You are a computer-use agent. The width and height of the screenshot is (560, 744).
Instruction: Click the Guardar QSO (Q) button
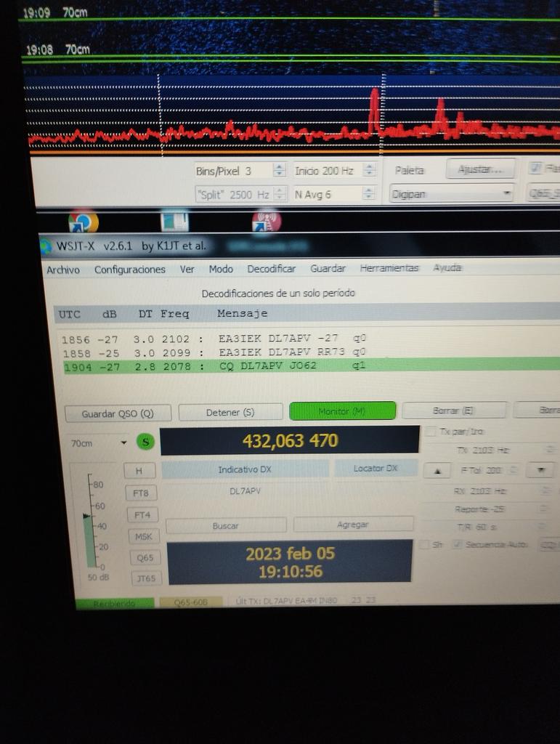pyautogui.click(x=118, y=413)
